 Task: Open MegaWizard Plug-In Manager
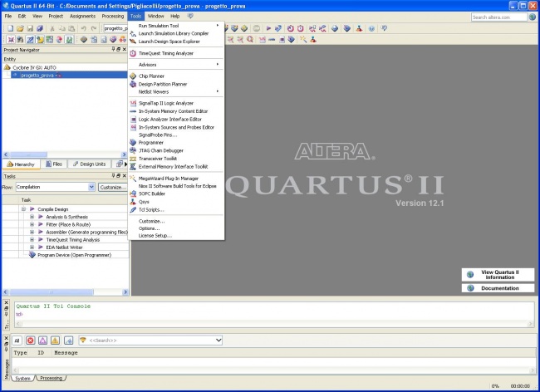176,179
